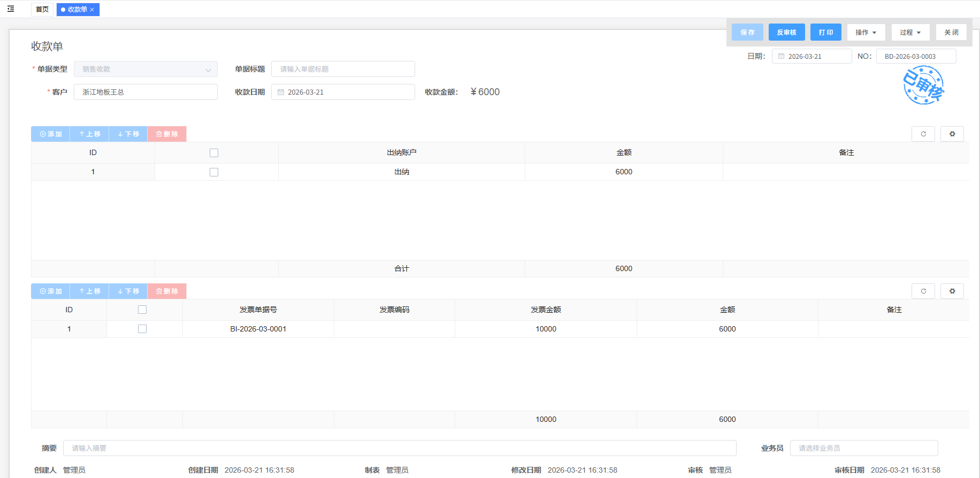Click the 打印 button
This screenshot has height=478, width=980.
825,33
